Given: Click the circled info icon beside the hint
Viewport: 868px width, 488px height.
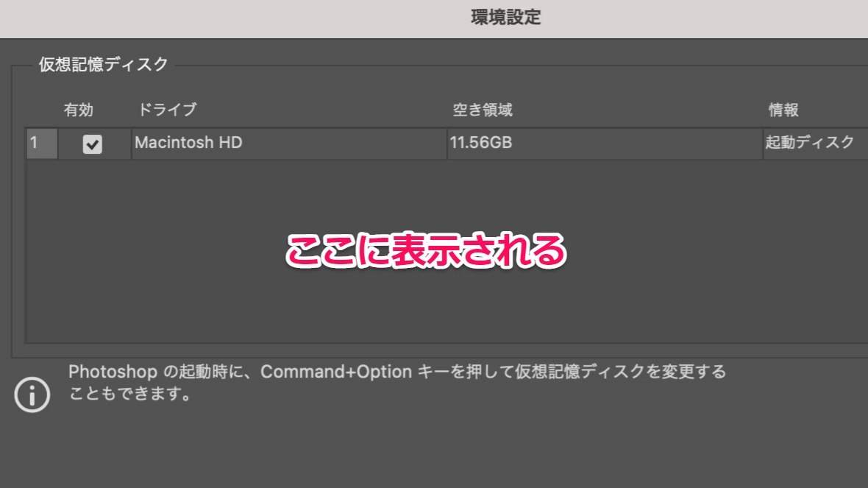Looking at the screenshot, I should [x=32, y=395].
